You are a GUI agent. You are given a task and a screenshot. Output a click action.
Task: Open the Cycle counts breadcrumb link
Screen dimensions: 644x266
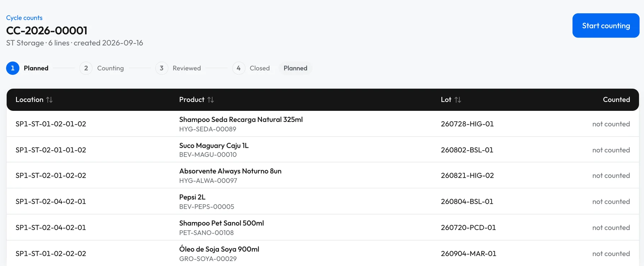click(24, 18)
